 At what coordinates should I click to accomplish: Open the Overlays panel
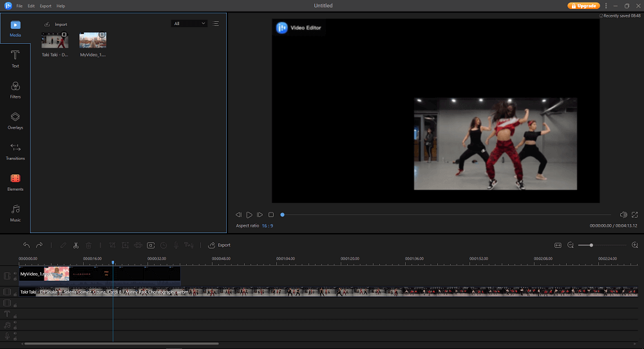click(x=15, y=120)
